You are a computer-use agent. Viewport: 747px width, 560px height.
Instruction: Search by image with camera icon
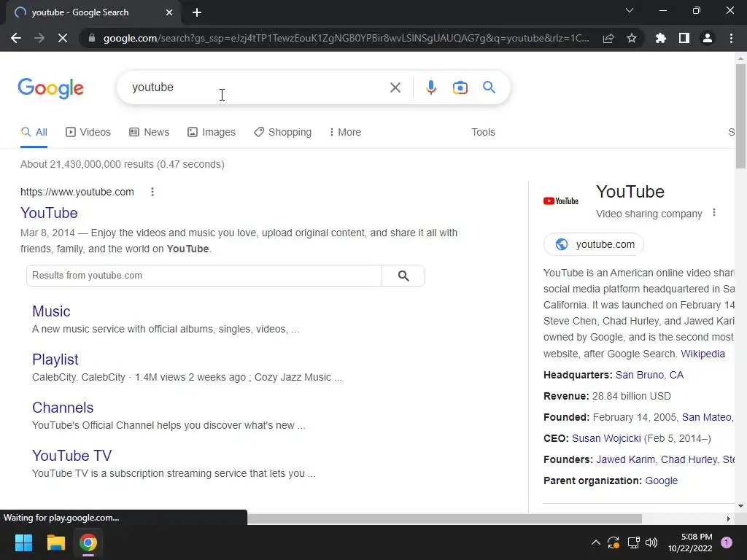click(x=460, y=87)
